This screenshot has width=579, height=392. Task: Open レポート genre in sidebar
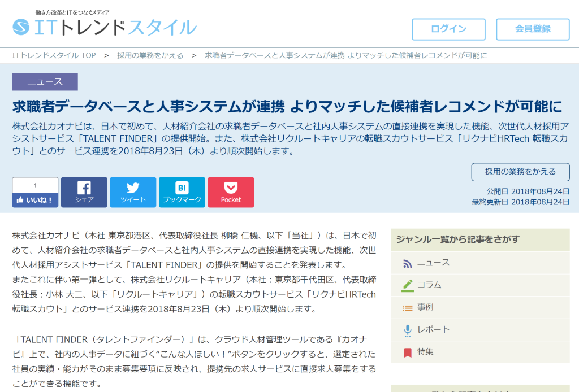(480, 330)
